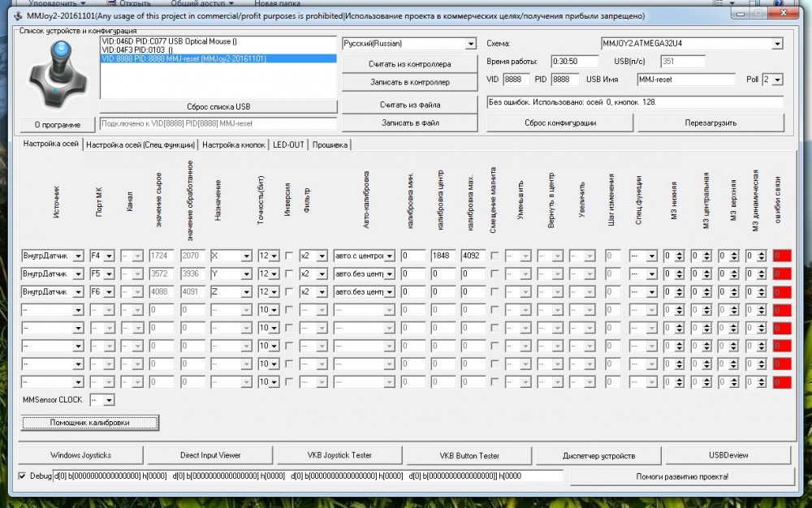
Task: Click the MMJoy2 title bar icon
Action: (18, 16)
